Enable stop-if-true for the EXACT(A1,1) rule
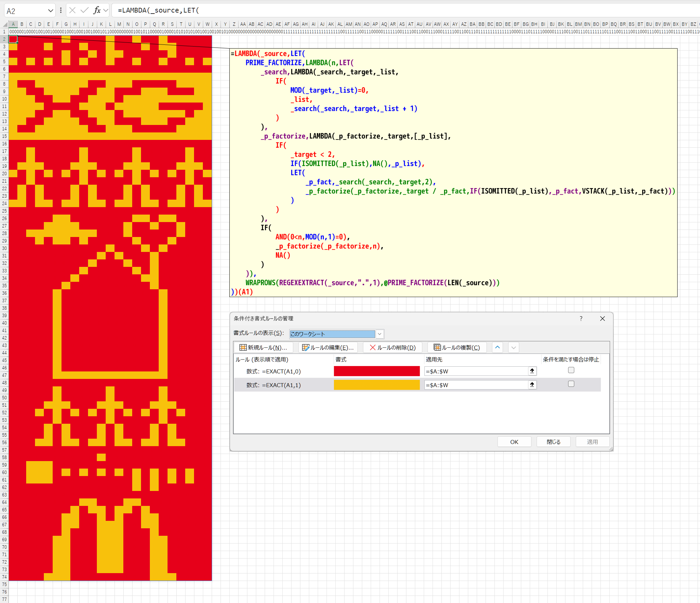700x603 pixels. 571,384
